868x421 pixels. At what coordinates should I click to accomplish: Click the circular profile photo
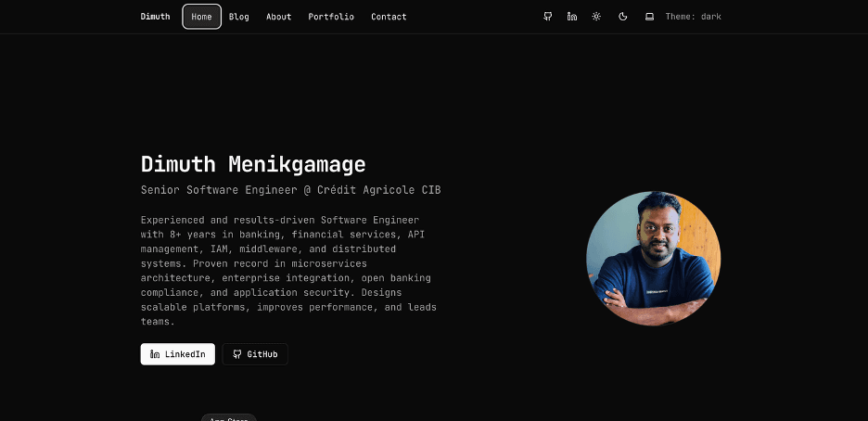(x=653, y=258)
